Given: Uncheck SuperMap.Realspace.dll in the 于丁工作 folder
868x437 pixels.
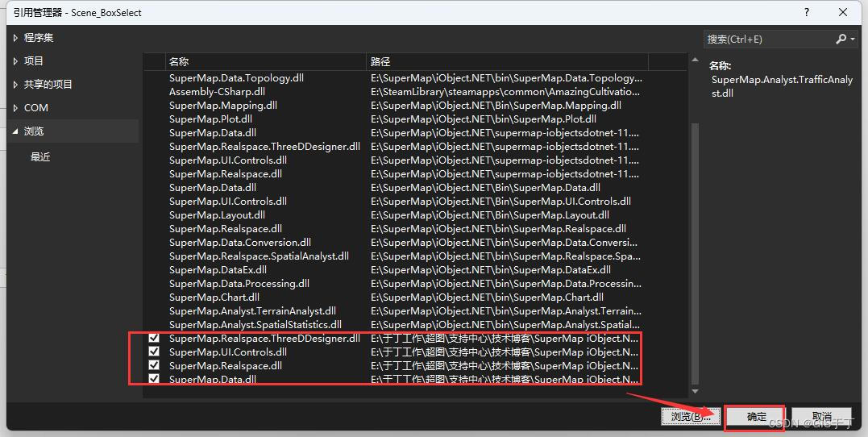Looking at the screenshot, I should pyautogui.click(x=154, y=365).
